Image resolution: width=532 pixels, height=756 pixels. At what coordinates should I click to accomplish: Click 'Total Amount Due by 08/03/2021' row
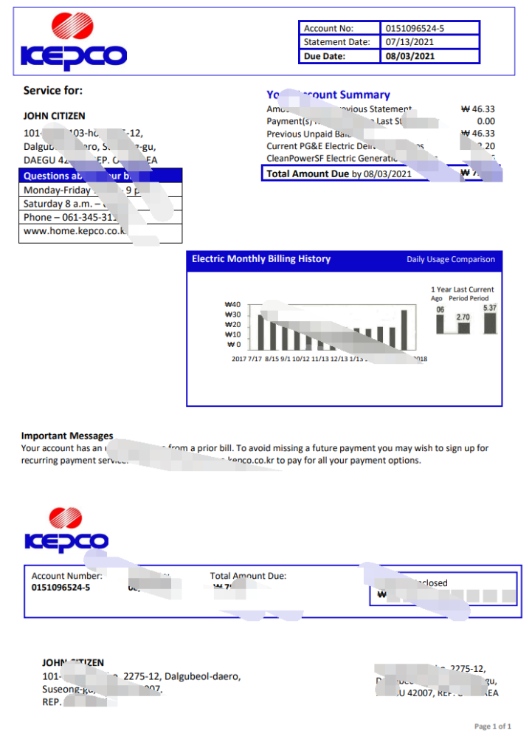coord(381,173)
